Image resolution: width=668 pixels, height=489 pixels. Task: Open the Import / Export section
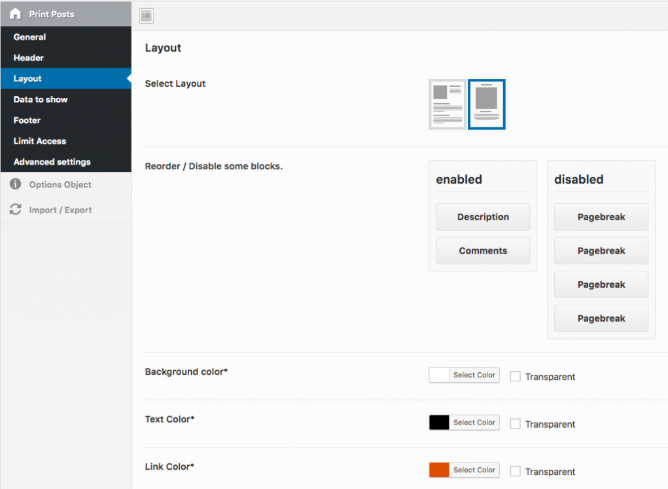[x=66, y=210]
